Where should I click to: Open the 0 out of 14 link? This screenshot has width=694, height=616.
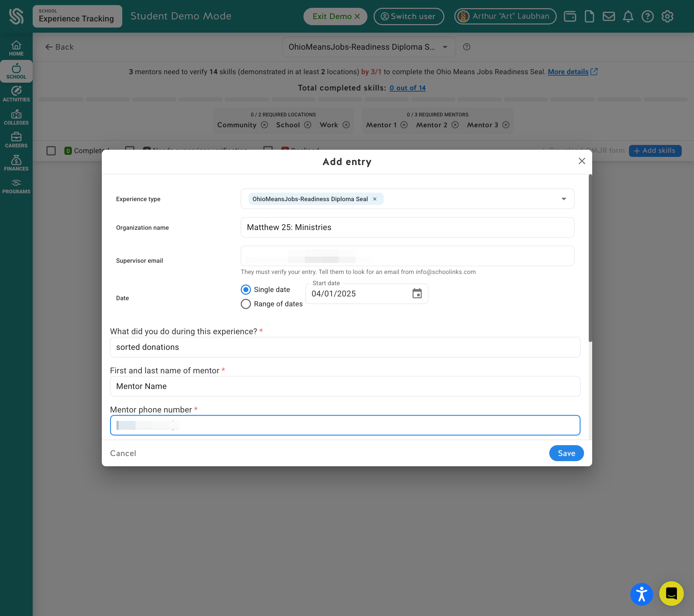click(408, 88)
